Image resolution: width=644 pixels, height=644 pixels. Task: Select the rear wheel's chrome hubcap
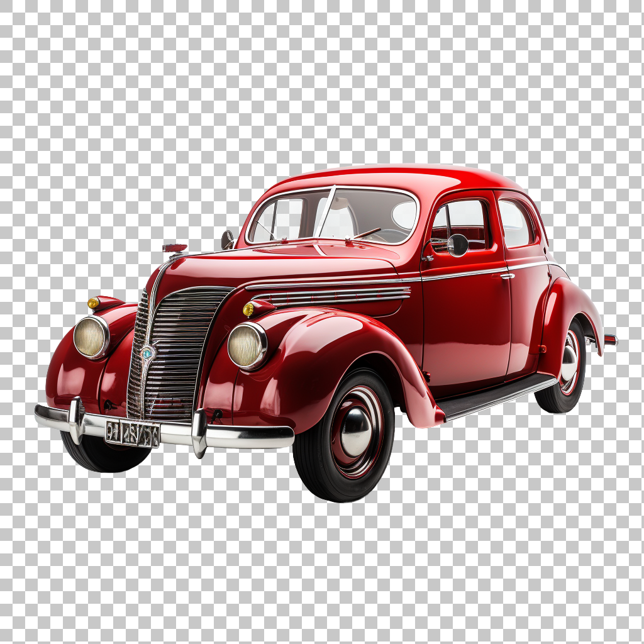569,362
